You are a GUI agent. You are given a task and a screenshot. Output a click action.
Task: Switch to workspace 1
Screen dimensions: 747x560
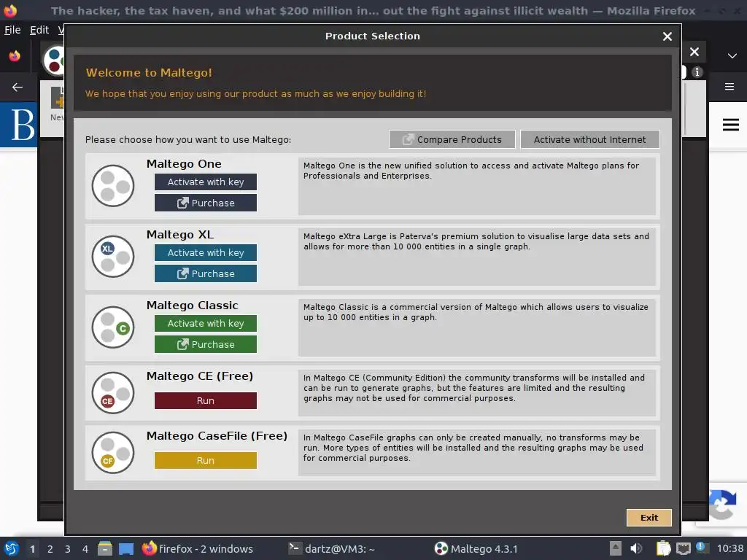tap(32, 549)
